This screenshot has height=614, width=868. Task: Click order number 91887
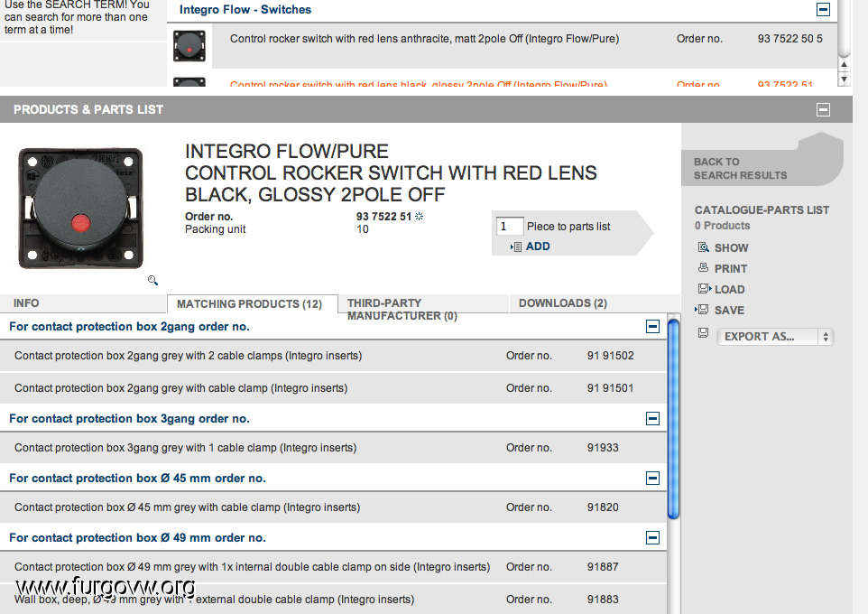click(x=603, y=566)
